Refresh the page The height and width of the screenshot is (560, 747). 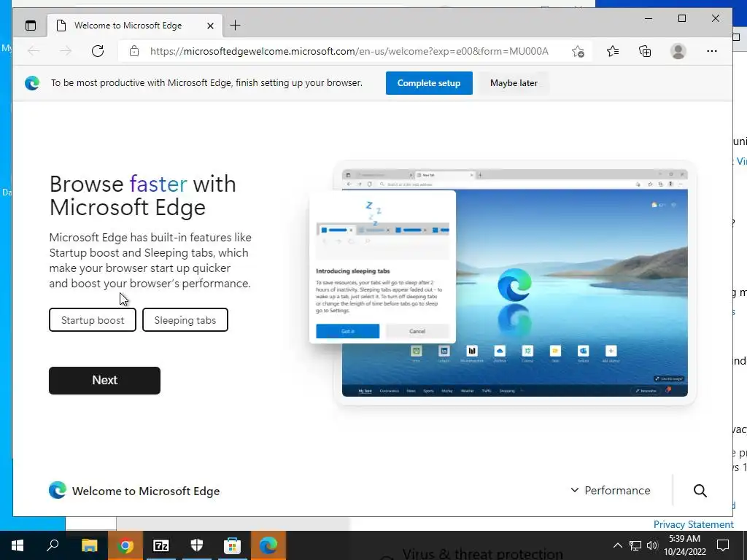(x=98, y=51)
